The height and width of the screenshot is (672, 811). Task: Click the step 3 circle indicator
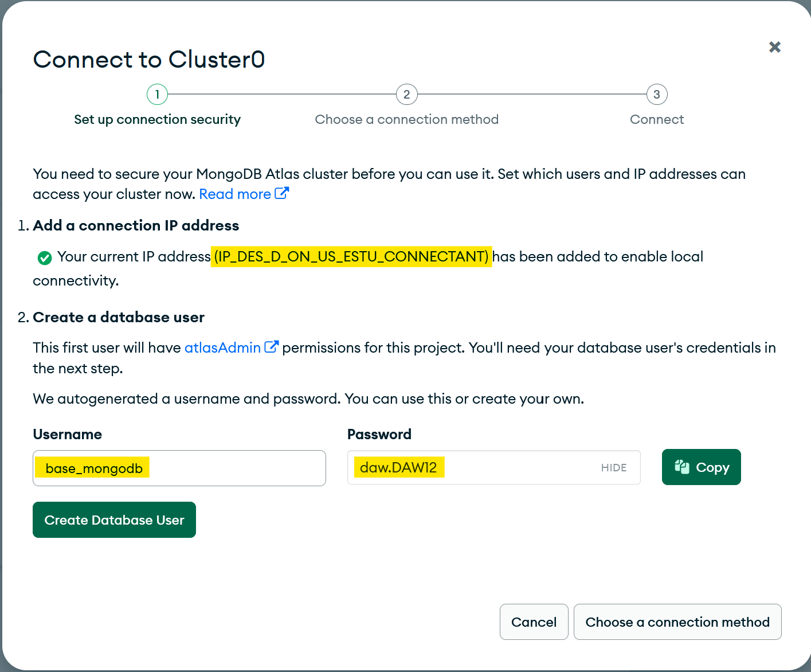[657, 95]
